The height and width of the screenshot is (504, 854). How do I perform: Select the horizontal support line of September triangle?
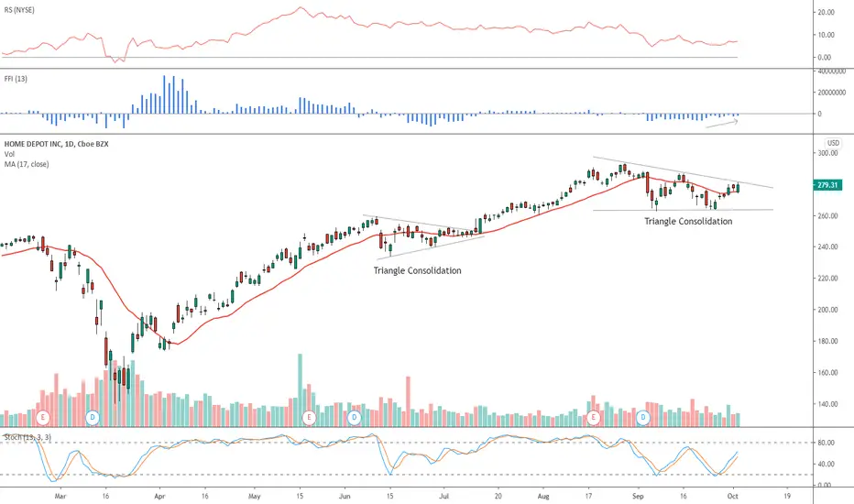tap(683, 210)
